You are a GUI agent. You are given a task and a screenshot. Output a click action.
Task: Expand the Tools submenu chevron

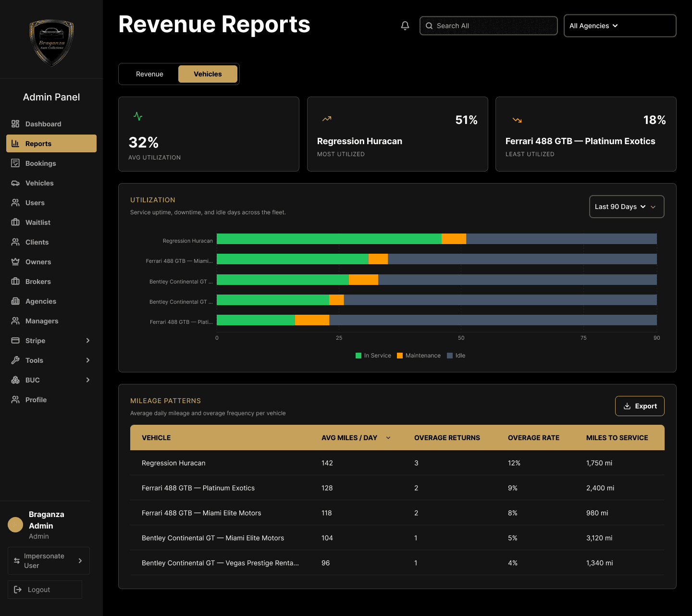coord(88,360)
